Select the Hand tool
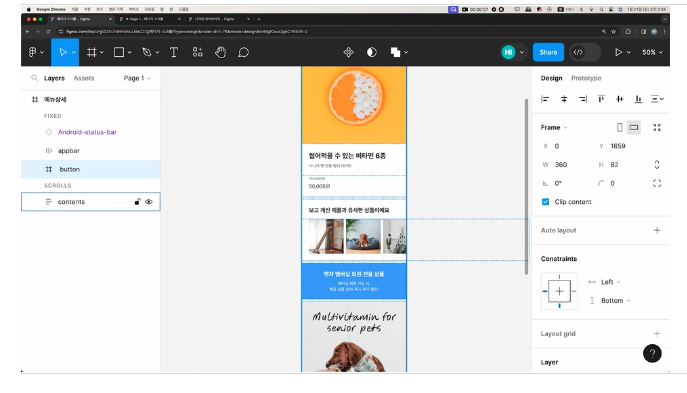This screenshot has height=393, width=687. [220, 52]
